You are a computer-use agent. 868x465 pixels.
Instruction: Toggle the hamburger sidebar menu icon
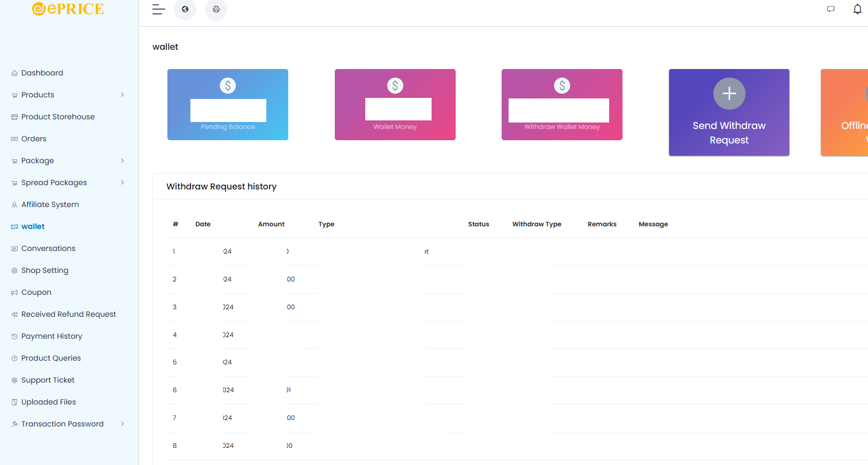point(159,9)
